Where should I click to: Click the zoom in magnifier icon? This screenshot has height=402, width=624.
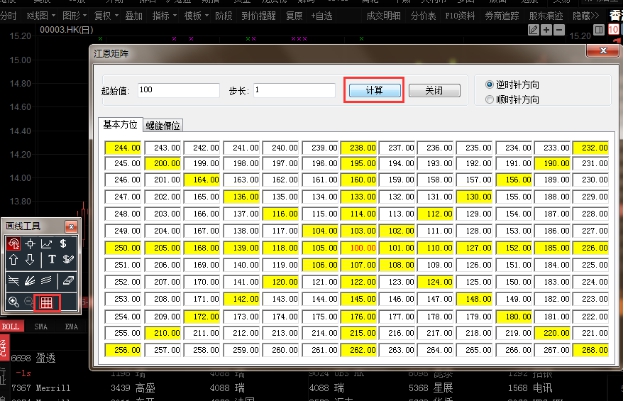click(x=14, y=301)
